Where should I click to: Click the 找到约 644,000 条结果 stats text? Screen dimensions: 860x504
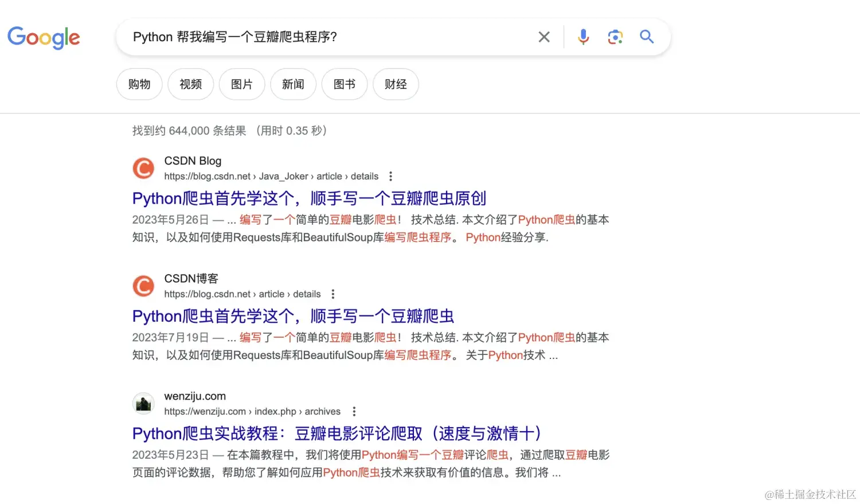189,131
